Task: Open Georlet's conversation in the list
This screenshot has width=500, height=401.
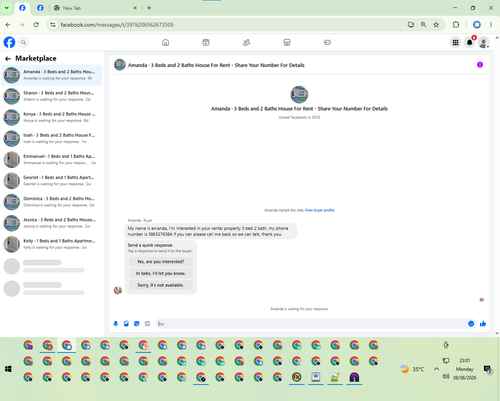Action: 52,181
